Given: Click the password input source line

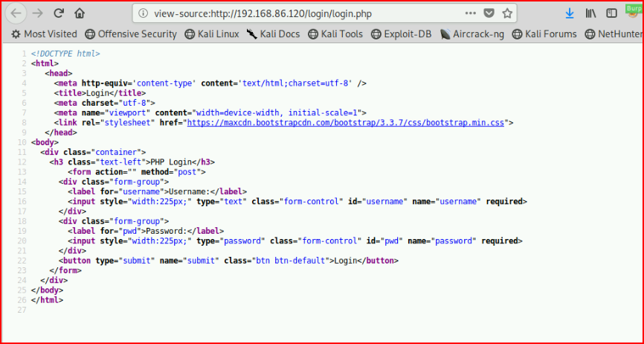Looking at the screenshot, I should click(295, 241).
